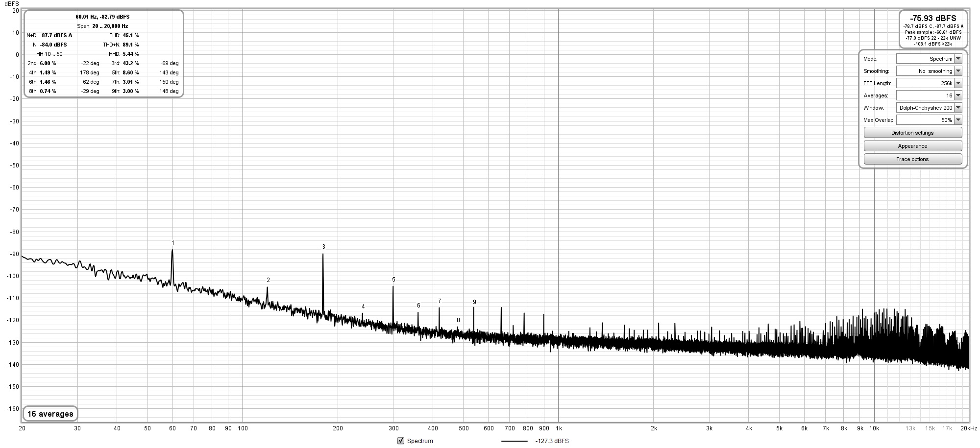980x448 pixels.
Task: Click the harmonic marker 9 on the graph
Action: click(x=474, y=302)
